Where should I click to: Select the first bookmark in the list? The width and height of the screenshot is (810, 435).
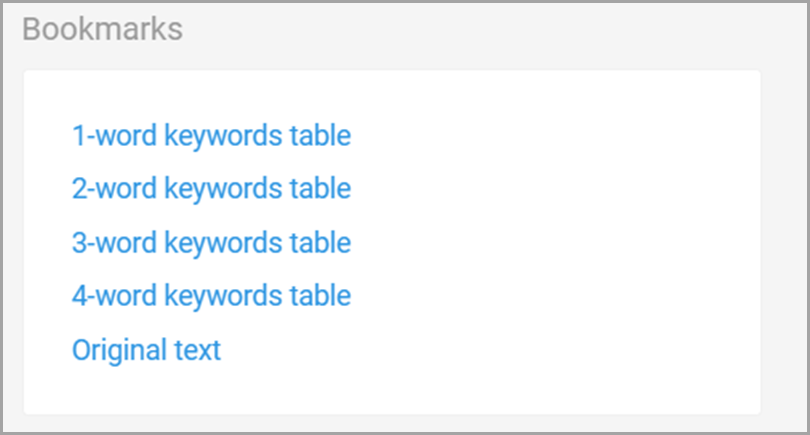[211, 136]
